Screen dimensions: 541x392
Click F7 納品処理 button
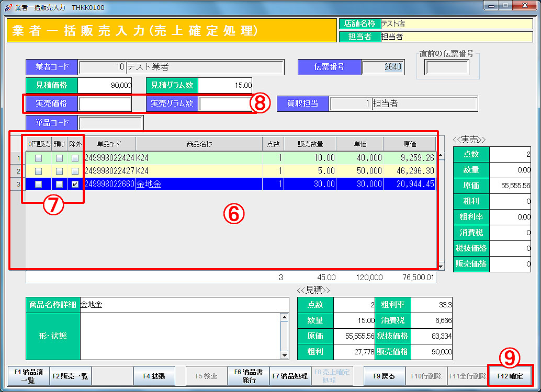tap(290, 376)
